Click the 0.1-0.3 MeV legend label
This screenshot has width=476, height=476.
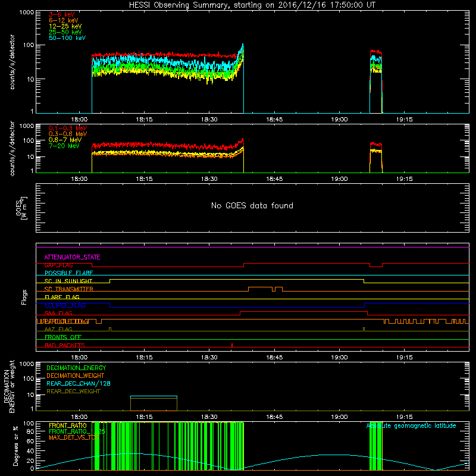click(68, 128)
